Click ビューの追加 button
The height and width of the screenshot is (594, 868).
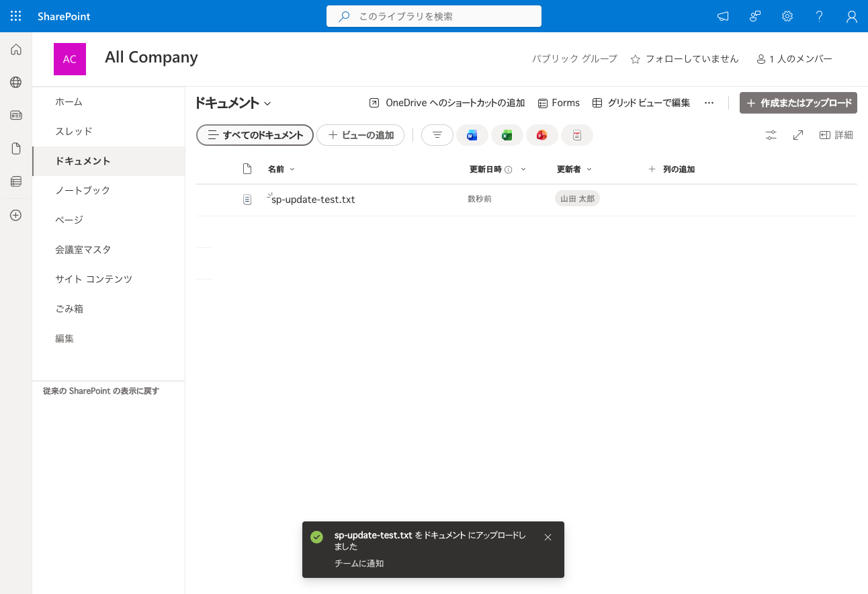tap(360, 135)
